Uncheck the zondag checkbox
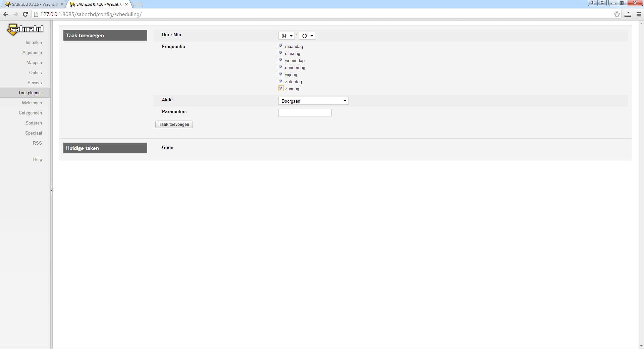Image resolution: width=644 pixels, height=349 pixels. click(x=281, y=88)
